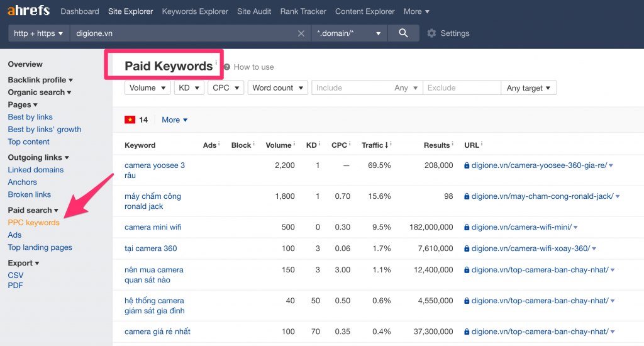Open the More menu in top navigation
The width and height of the screenshot is (644, 346).
point(416,11)
